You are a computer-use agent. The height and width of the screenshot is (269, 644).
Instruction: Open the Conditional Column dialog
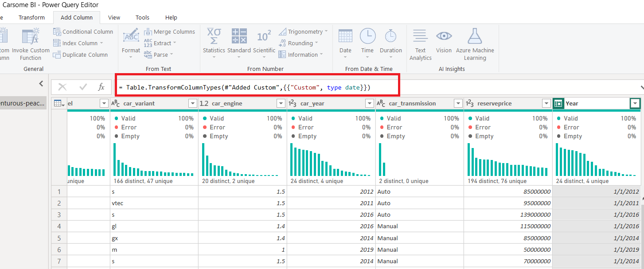83,31
